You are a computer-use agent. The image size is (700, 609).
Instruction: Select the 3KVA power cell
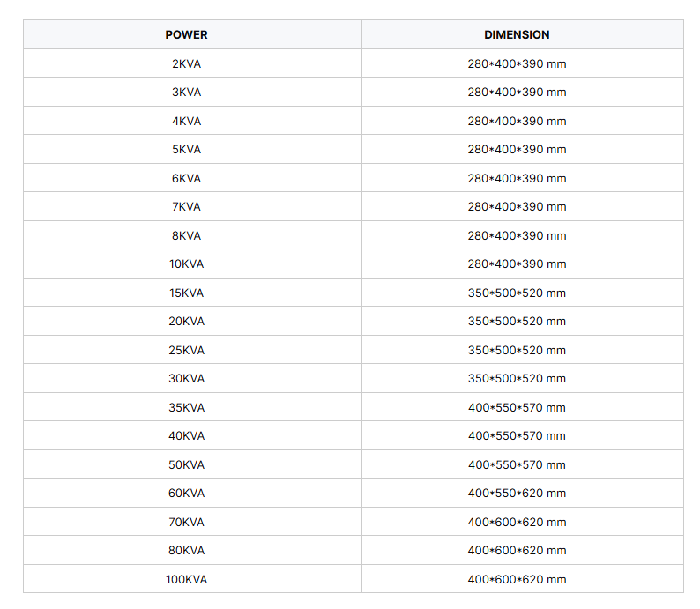pyautogui.click(x=186, y=93)
